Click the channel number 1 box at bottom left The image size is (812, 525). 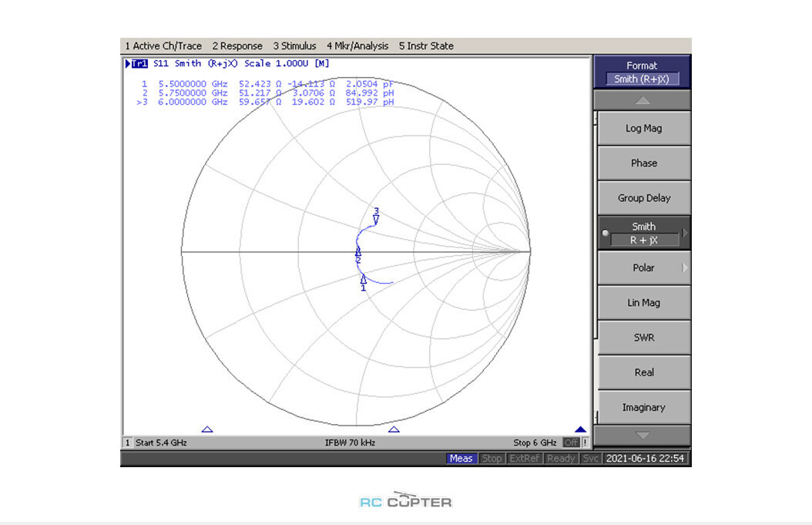[127, 443]
